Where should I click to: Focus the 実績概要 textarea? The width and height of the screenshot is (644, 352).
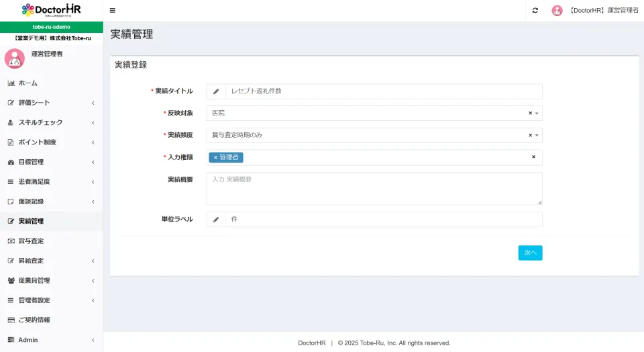click(x=374, y=188)
